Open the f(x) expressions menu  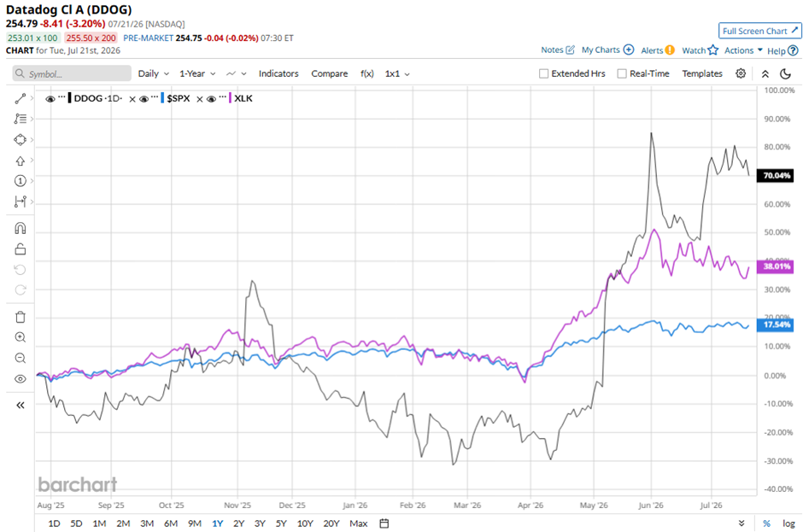pyautogui.click(x=366, y=73)
